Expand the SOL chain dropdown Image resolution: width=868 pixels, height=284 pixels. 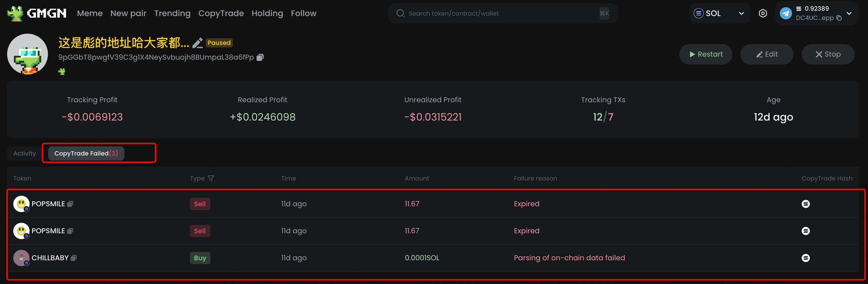point(741,14)
